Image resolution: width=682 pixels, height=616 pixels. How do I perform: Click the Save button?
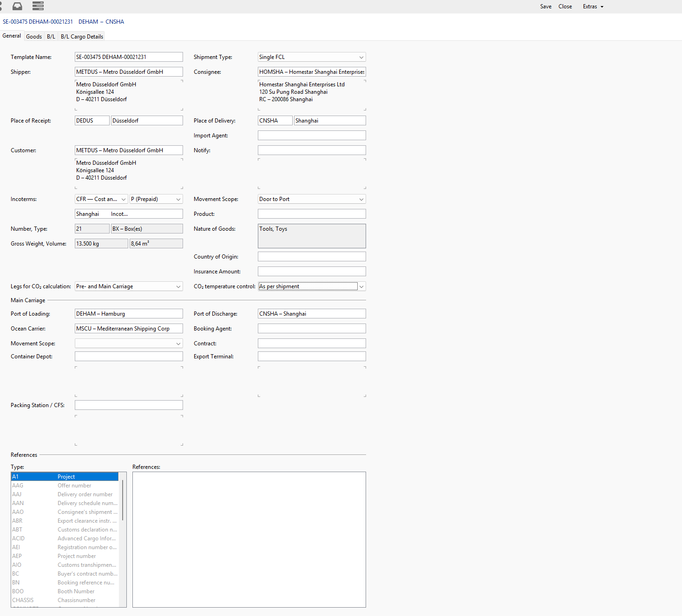coord(545,6)
